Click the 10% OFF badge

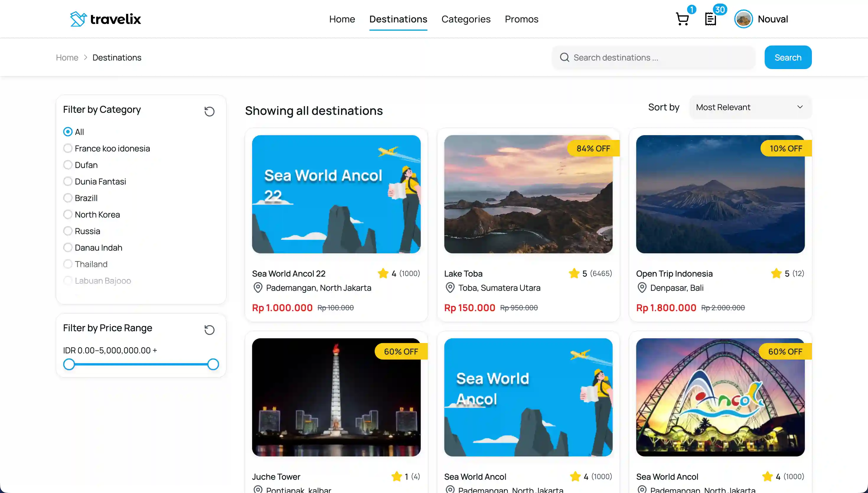click(786, 148)
